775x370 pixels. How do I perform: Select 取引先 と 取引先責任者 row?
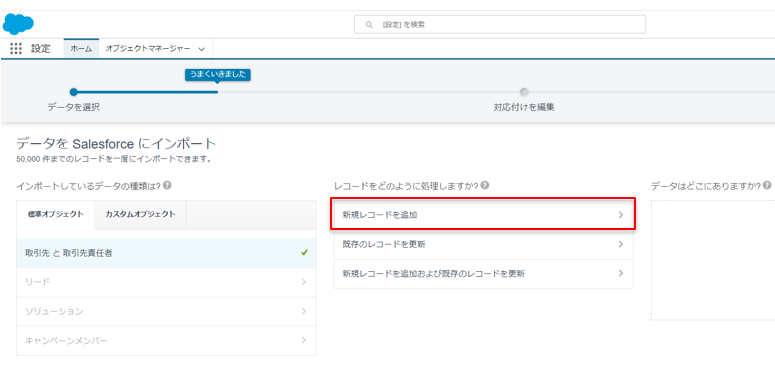coord(167,253)
